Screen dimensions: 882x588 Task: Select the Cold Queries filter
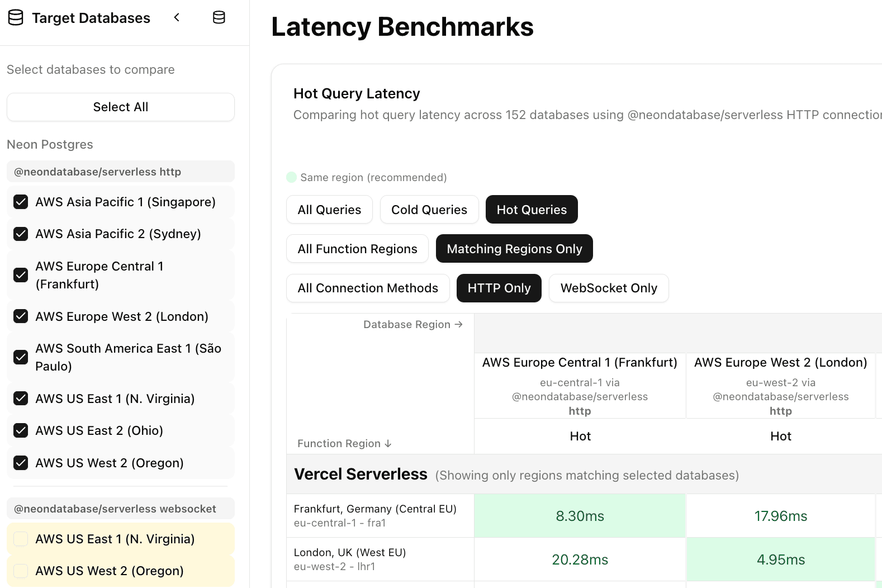pyautogui.click(x=429, y=210)
